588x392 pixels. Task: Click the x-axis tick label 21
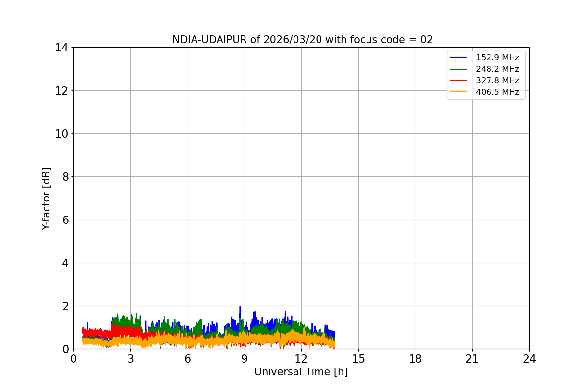472,359
